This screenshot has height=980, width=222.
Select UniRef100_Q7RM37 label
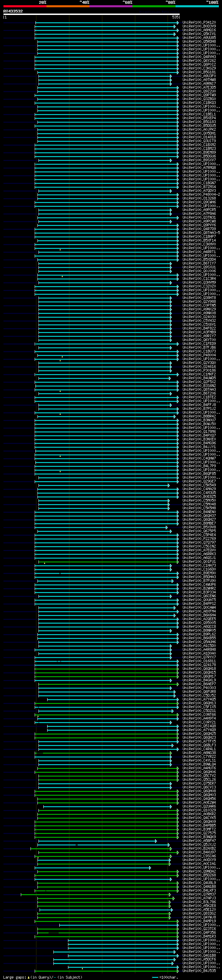pos(199,894)
